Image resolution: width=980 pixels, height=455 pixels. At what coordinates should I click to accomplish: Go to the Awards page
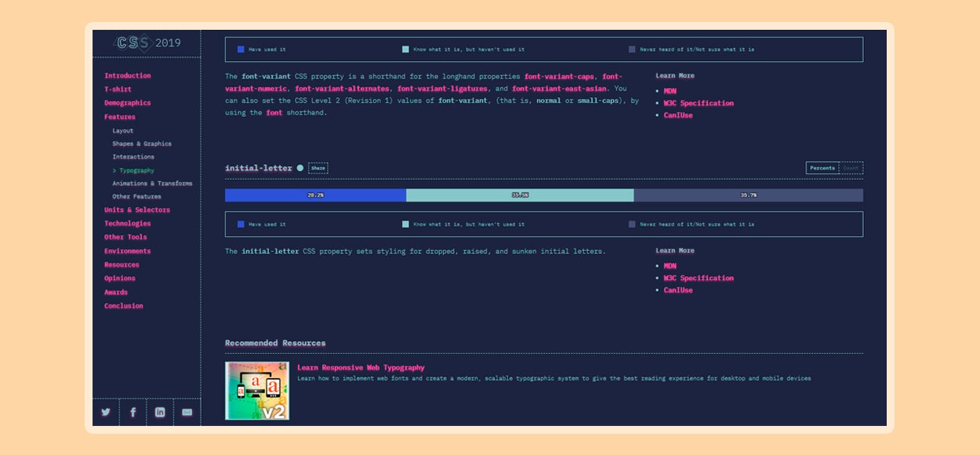click(x=118, y=292)
